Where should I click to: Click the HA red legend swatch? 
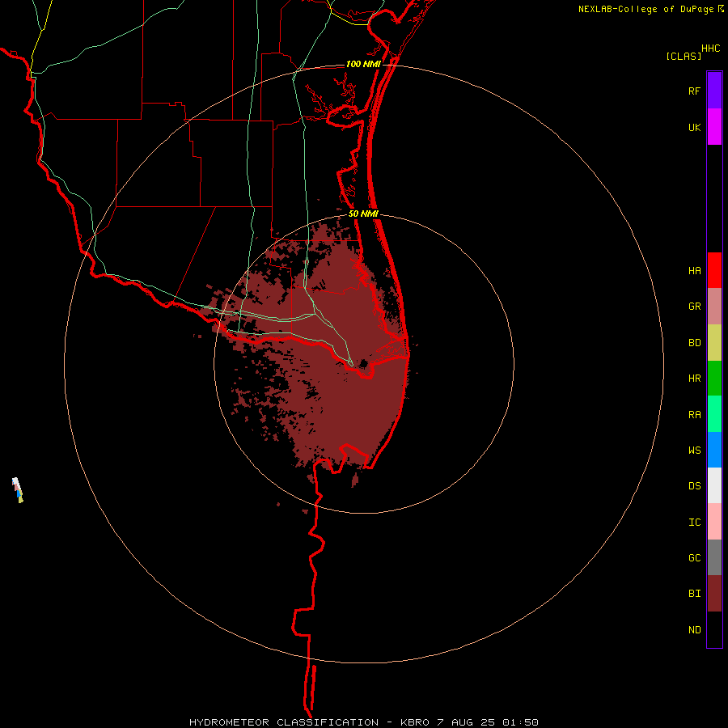(714, 270)
